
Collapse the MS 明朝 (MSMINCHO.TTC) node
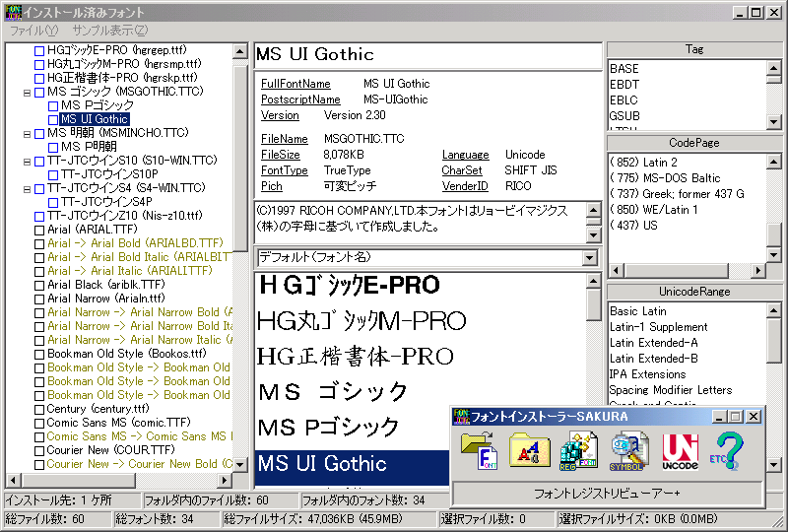(27, 134)
